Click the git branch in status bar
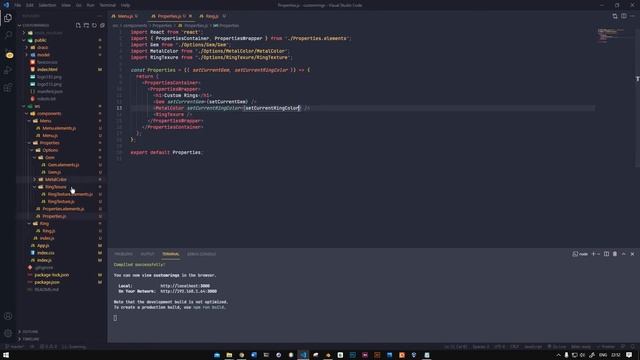Image resolution: width=640 pixels, height=360 pixels. point(15,347)
